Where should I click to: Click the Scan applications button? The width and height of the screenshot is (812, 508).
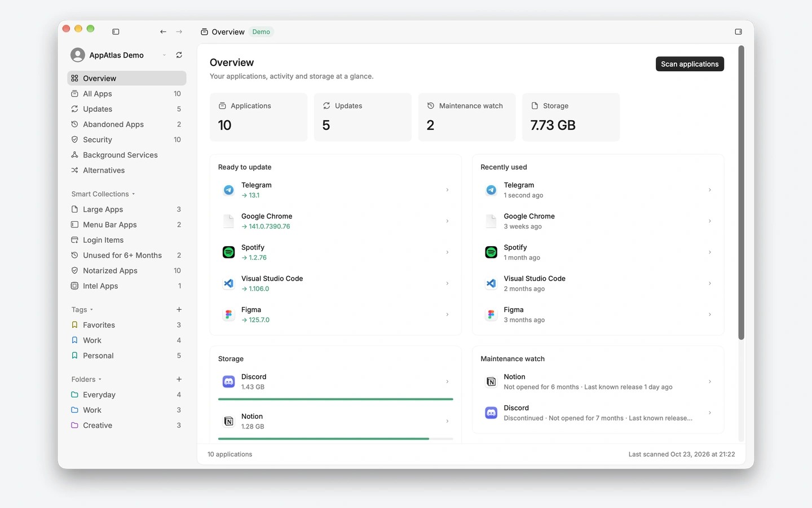pos(690,64)
